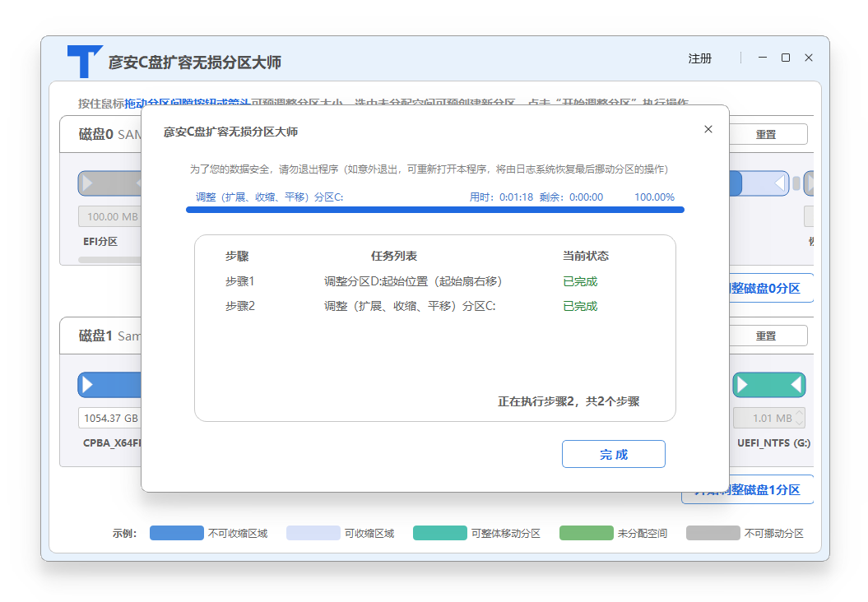Click the 磁盘1 disk header label
The width and height of the screenshot is (868, 602).
[x=95, y=336]
